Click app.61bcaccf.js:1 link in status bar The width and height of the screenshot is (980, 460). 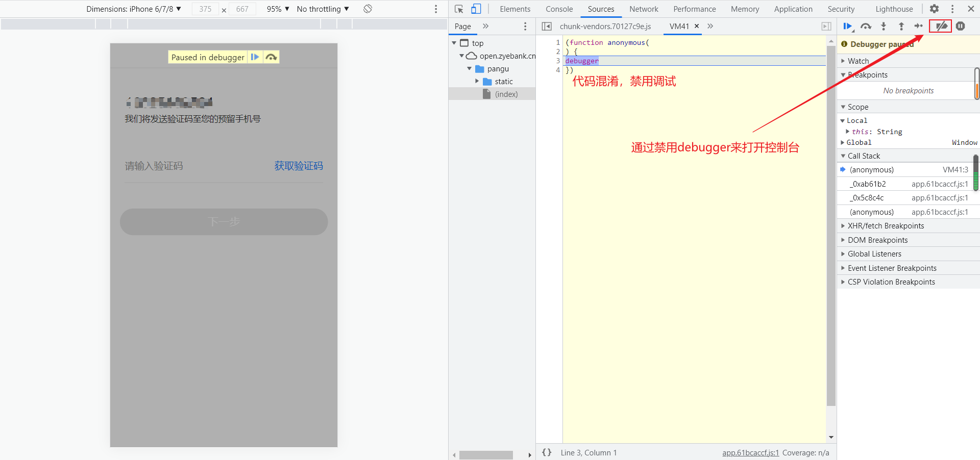tap(750, 452)
